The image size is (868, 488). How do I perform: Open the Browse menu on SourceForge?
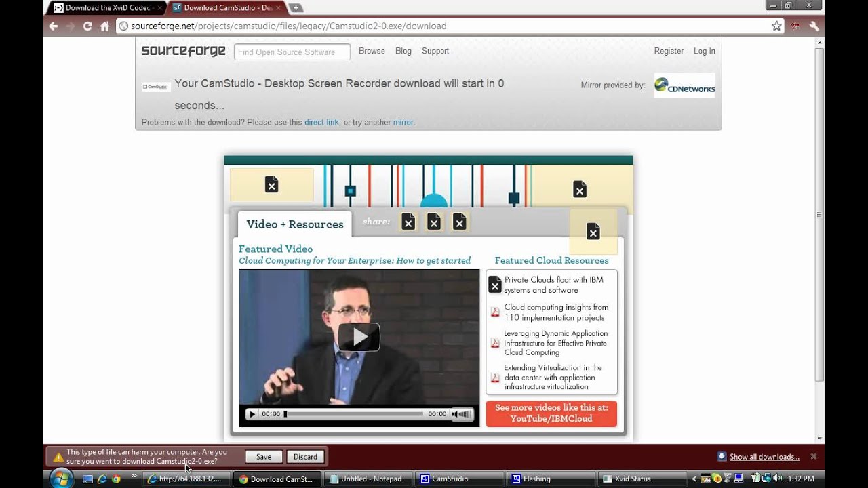pos(372,51)
